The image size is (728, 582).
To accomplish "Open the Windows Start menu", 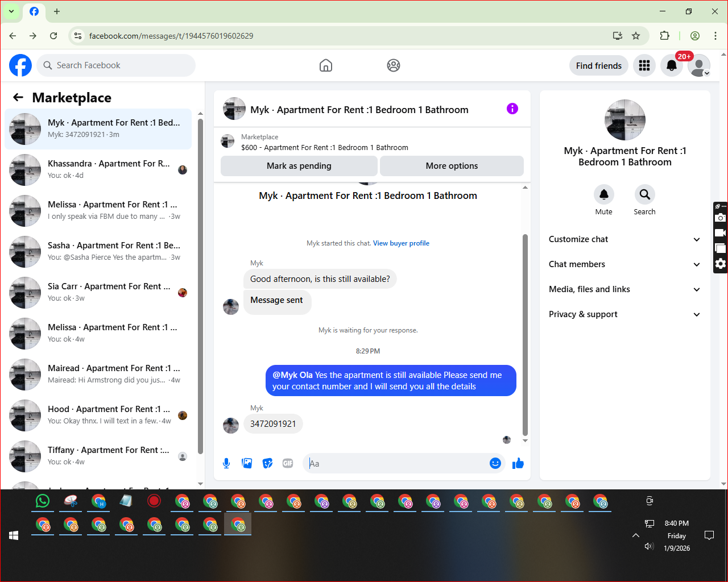I will (14, 535).
